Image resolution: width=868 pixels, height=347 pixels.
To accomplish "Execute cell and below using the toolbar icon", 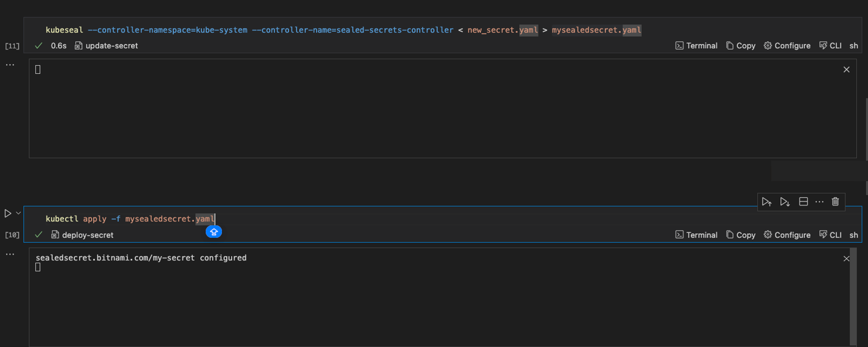I will coord(785,202).
